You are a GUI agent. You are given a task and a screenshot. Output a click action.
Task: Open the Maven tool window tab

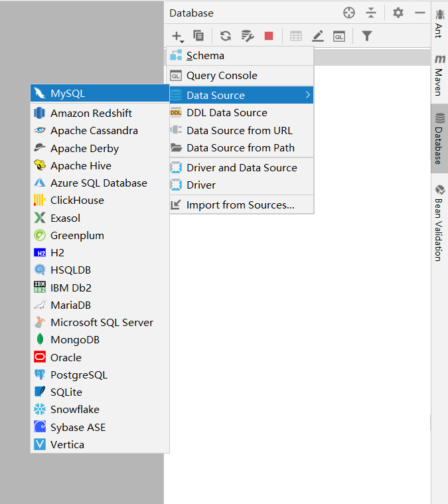point(439,76)
